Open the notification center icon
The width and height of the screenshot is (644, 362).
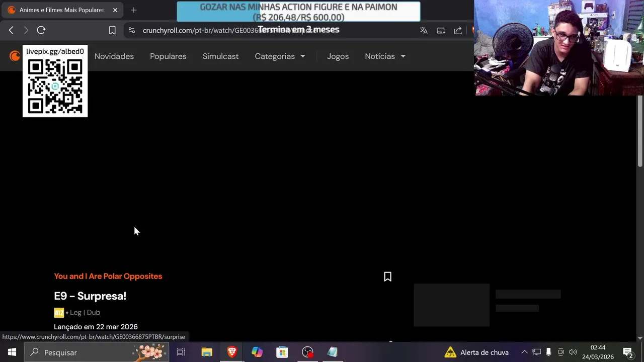628,352
